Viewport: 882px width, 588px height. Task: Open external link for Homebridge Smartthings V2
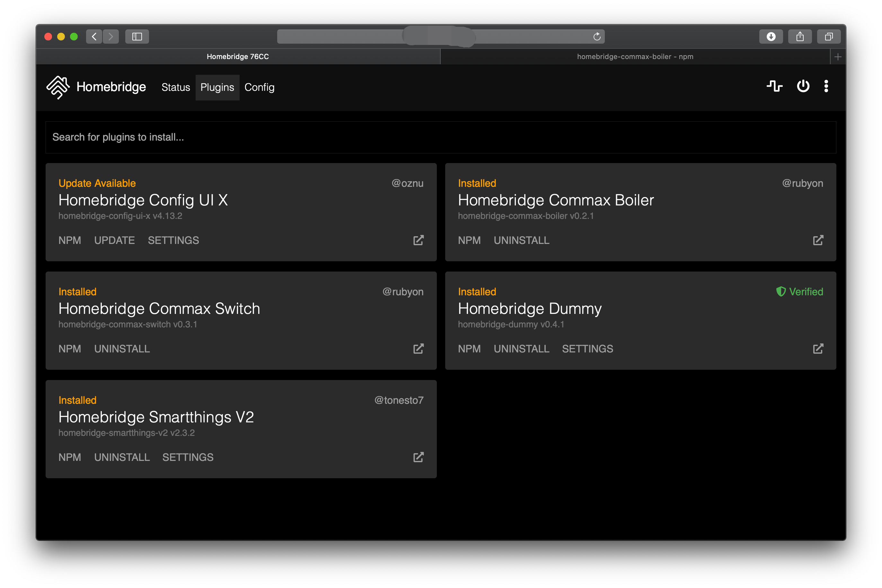pyautogui.click(x=418, y=457)
